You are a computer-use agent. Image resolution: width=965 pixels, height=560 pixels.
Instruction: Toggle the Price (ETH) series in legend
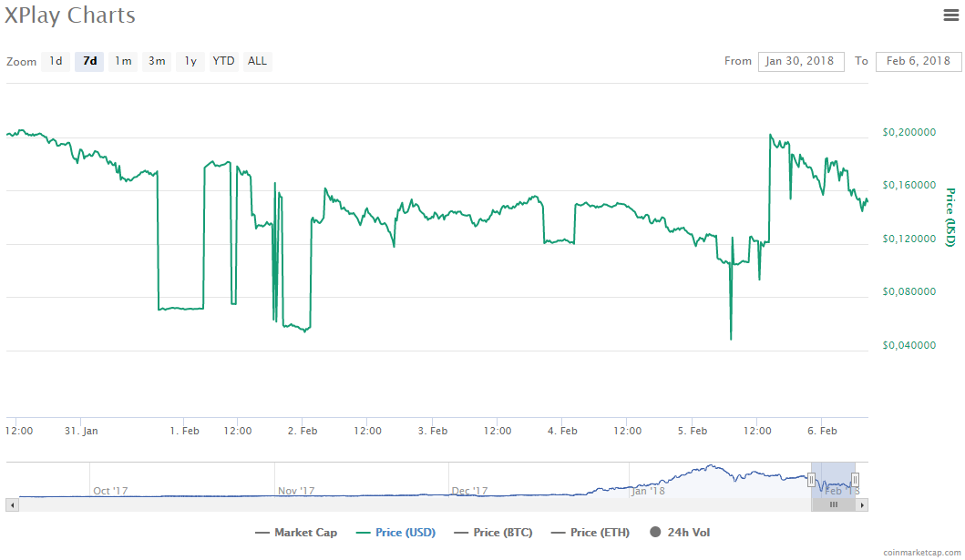point(590,533)
